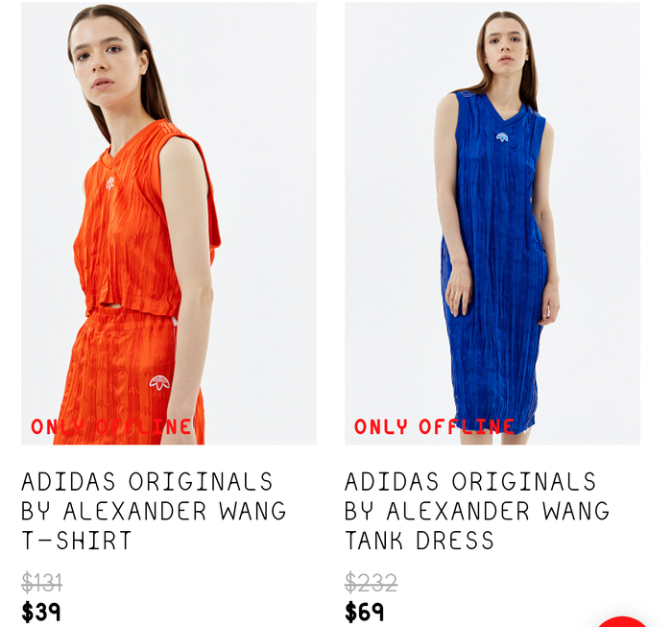
Task: Click the model's face in blue dress photo
Action: [x=506, y=46]
